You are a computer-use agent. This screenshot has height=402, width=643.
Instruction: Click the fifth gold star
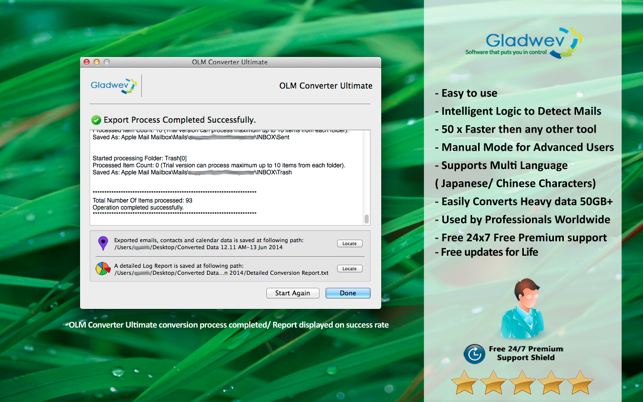[x=580, y=382]
